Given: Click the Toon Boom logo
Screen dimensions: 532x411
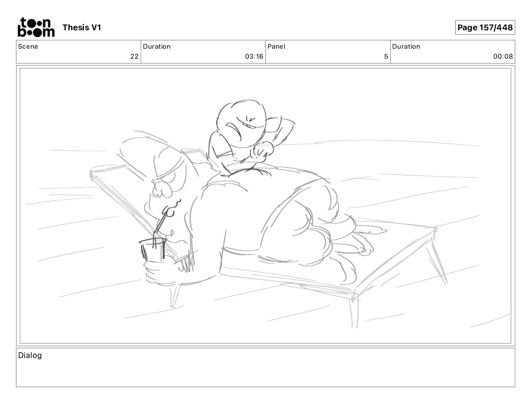Looking at the screenshot, I should coord(36,27).
